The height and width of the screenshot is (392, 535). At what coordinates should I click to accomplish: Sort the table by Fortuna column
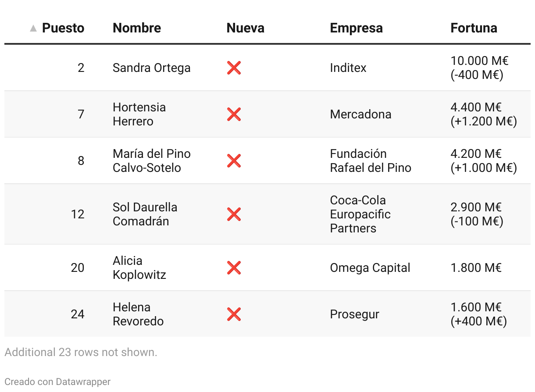point(474,28)
